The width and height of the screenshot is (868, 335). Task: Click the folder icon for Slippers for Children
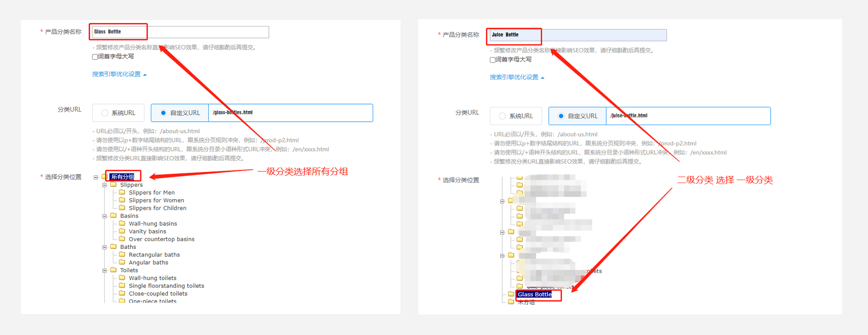122,207
